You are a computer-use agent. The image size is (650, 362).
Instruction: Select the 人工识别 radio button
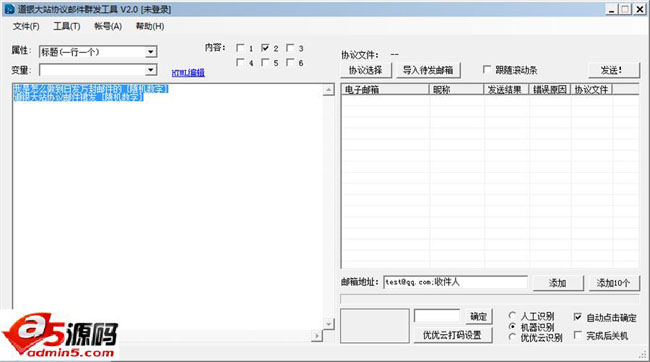(513, 316)
